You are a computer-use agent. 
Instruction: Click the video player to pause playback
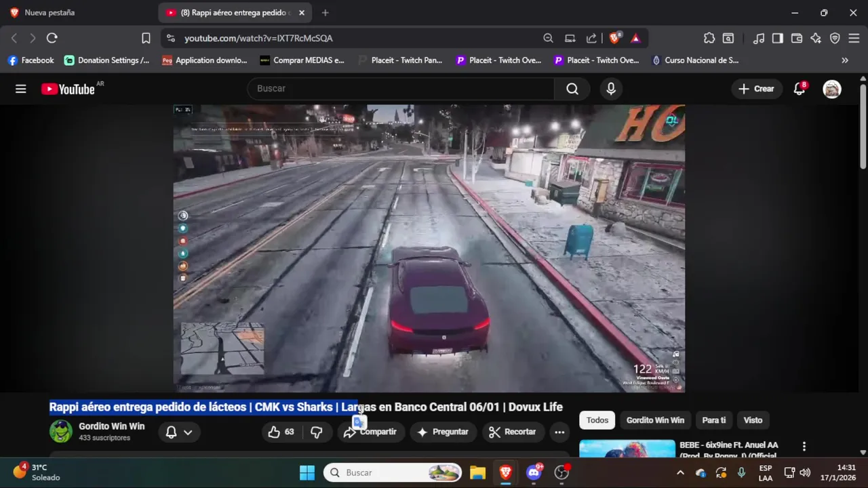click(x=429, y=248)
